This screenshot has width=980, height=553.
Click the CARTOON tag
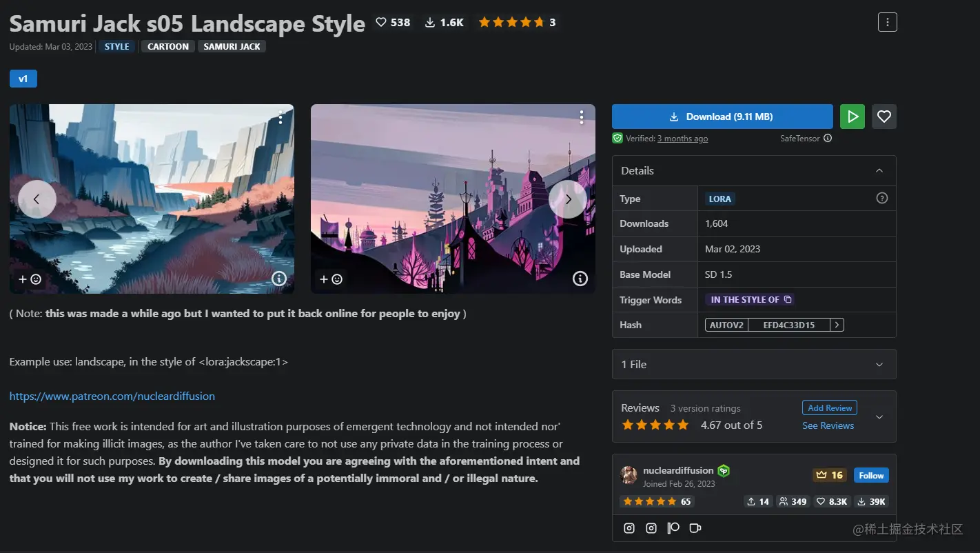pyautogui.click(x=168, y=46)
